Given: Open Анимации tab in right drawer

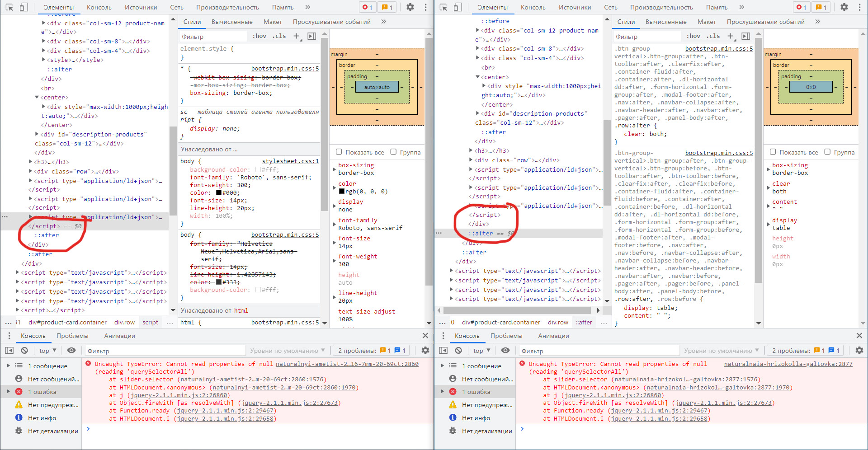Looking at the screenshot, I should point(553,336).
